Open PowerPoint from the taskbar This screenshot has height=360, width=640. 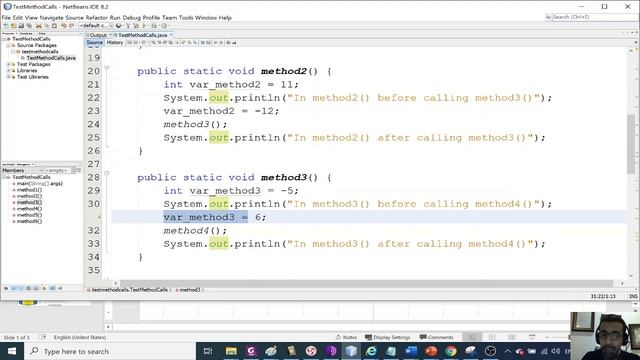(x=431, y=351)
